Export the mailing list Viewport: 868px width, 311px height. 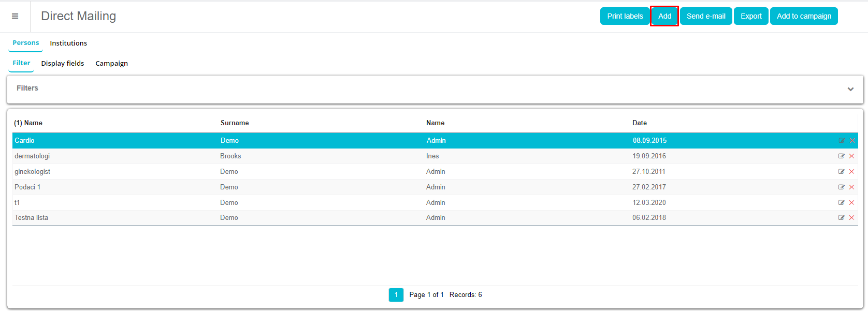click(x=751, y=17)
